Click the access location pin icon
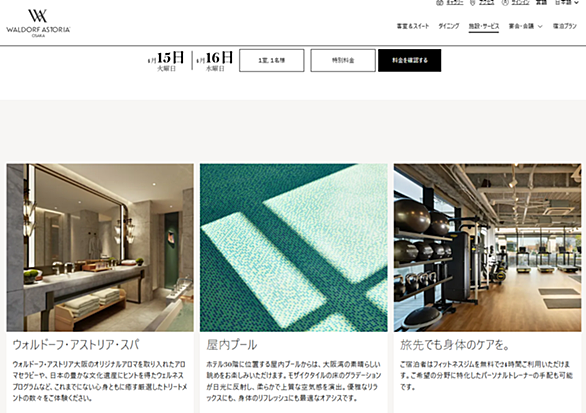The image size is (586, 413). pos(472,2)
